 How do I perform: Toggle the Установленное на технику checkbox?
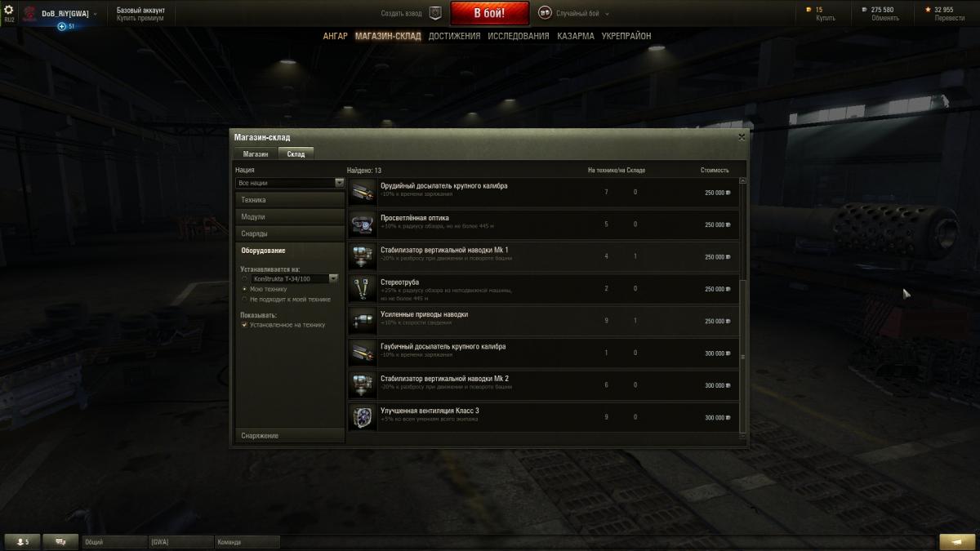coord(244,324)
